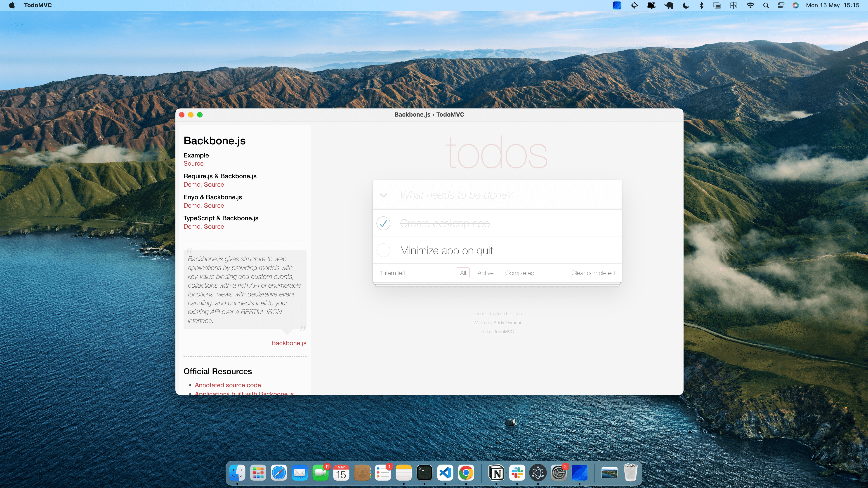Click the collapse chevron left of input field
The width and height of the screenshot is (868, 488).
(384, 195)
